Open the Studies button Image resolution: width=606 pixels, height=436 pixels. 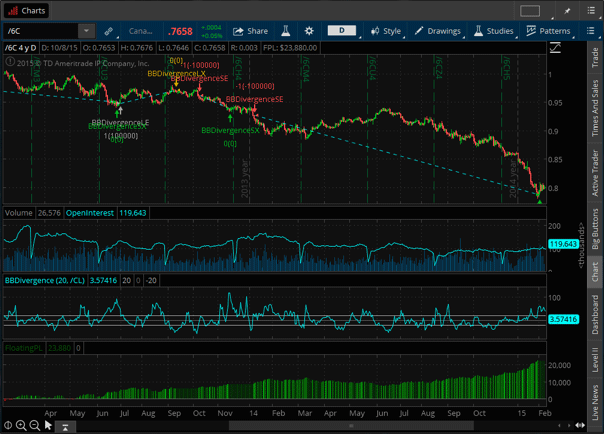pyautogui.click(x=494, y=31)
